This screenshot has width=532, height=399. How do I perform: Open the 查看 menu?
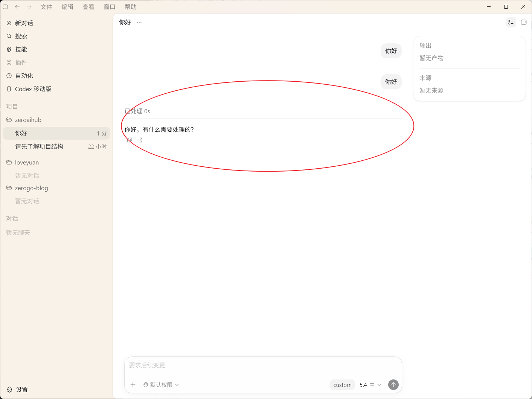(x=88, y=7)
